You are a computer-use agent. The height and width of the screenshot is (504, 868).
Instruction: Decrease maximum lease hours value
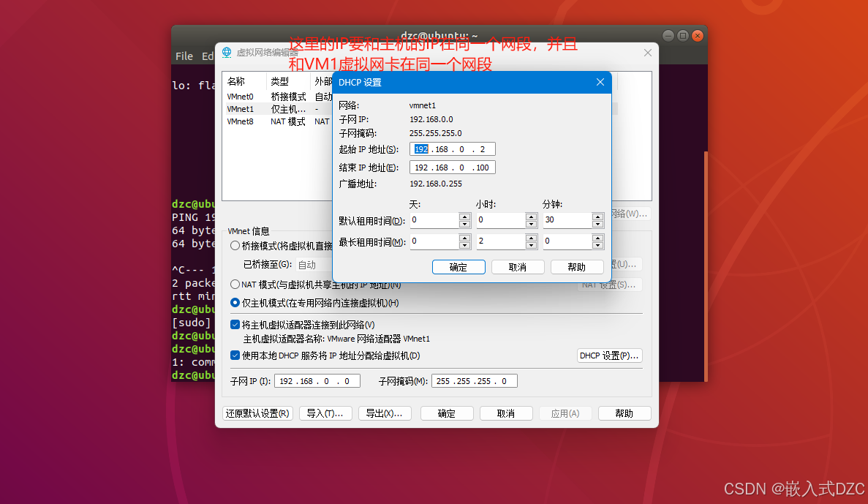pyautogui.click(x=532, y=245)
